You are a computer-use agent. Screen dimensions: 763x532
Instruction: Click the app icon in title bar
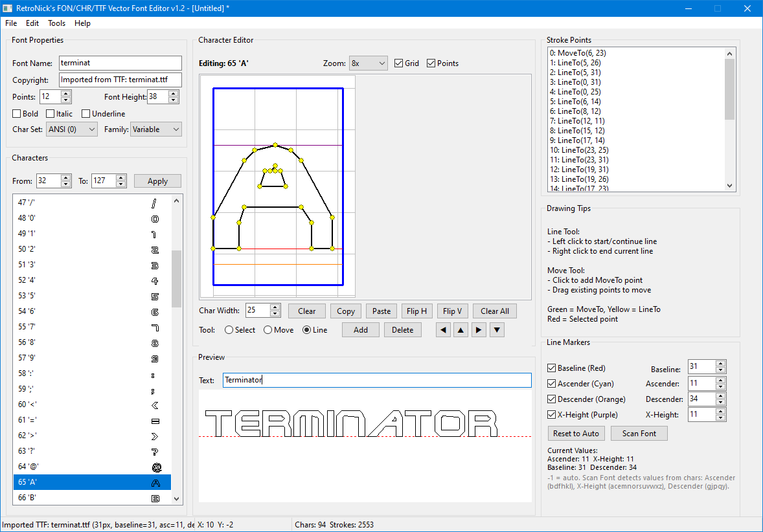[x=7, y=8]
